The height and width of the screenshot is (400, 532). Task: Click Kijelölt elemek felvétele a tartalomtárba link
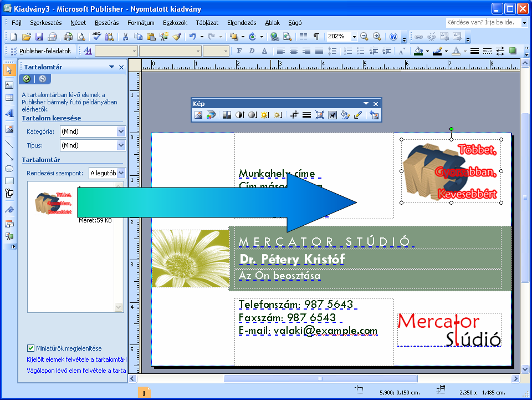tap(76, 360)
